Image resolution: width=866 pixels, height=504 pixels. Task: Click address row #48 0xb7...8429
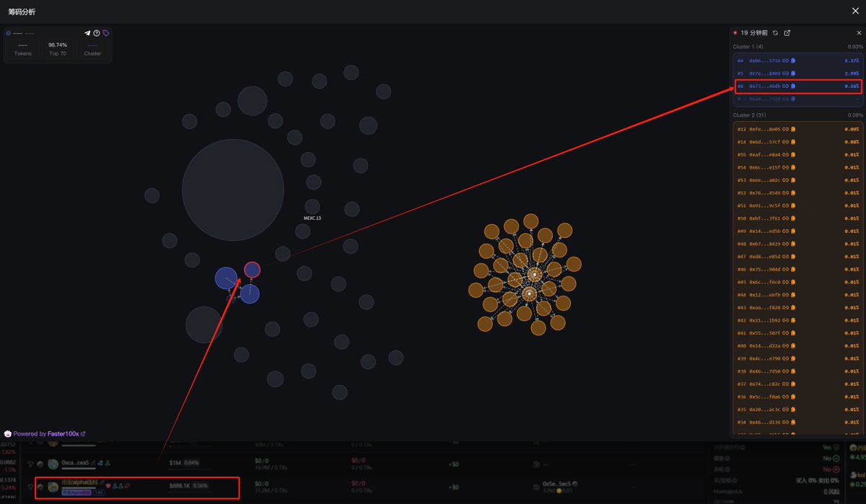tap(800, 244)
